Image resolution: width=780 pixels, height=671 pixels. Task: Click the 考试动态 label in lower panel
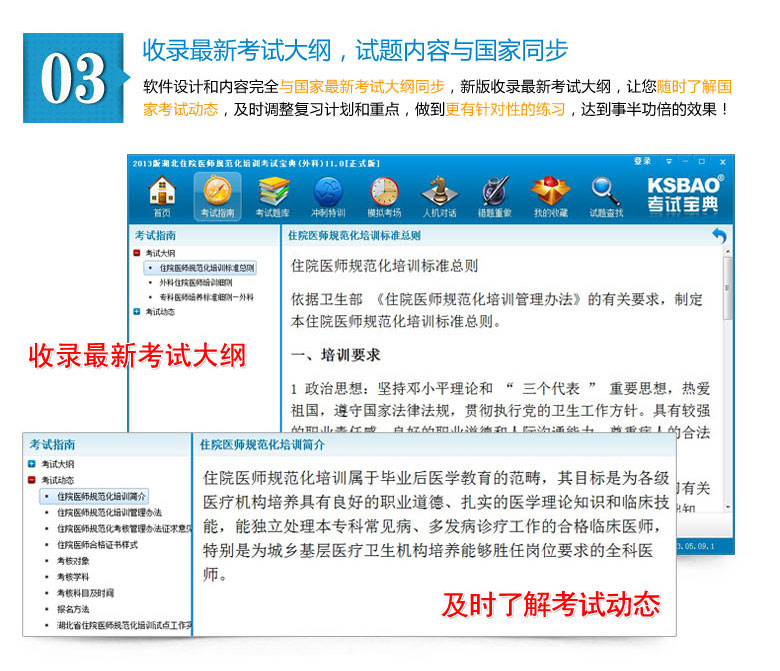tap(58, 480)
